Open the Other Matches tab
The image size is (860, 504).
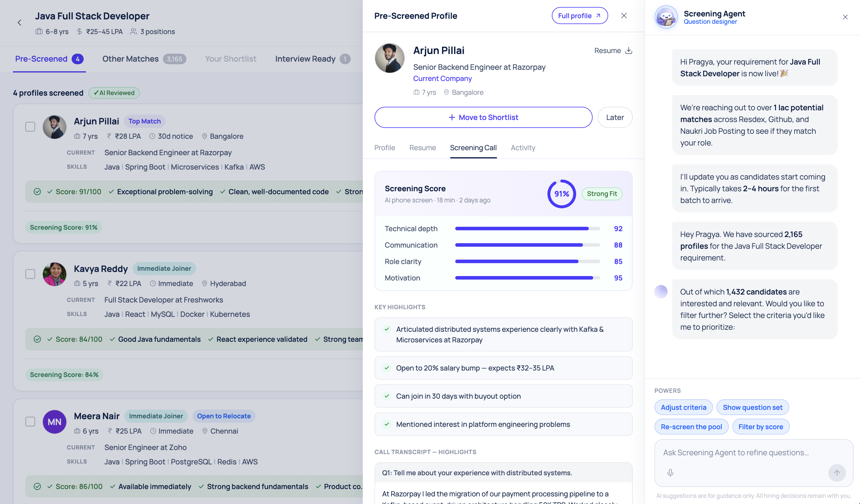[x=144, y=59]
